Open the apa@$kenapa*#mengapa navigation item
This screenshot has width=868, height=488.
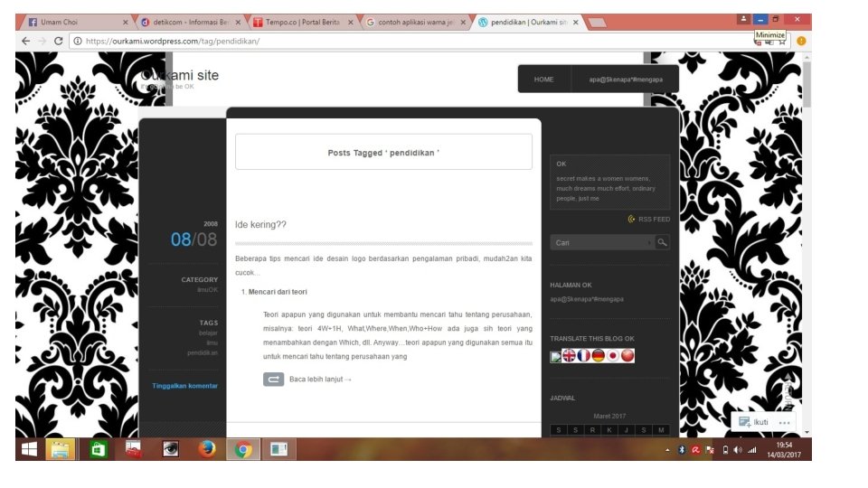coord(626,80)
